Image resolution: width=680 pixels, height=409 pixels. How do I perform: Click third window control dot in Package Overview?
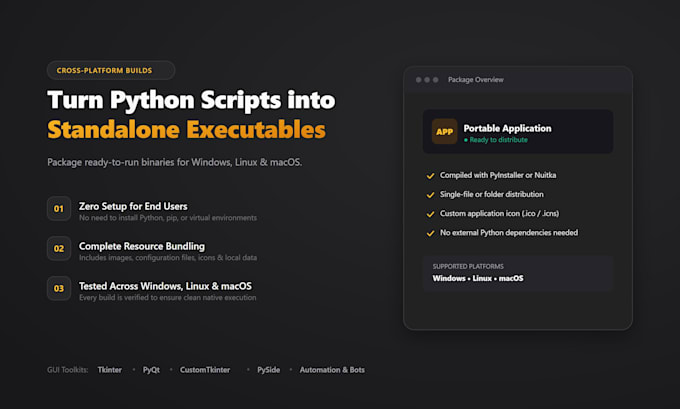coord(436,80)
